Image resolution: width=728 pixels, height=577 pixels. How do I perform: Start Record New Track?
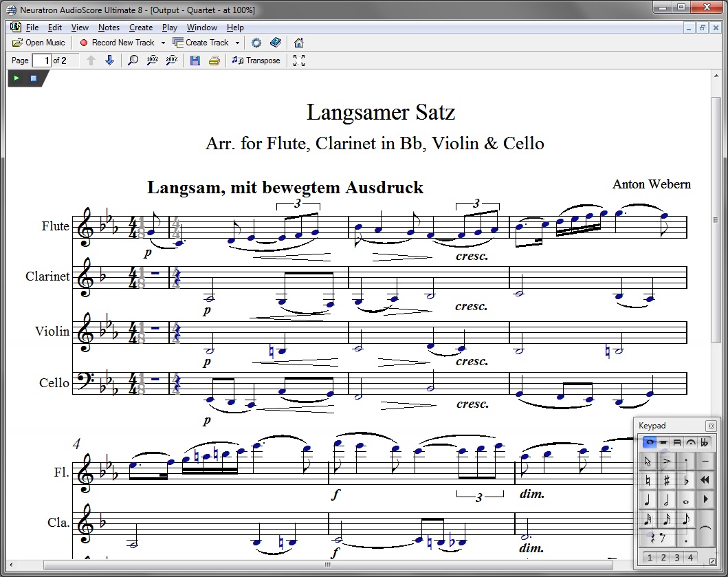click(x=118, y=43)
